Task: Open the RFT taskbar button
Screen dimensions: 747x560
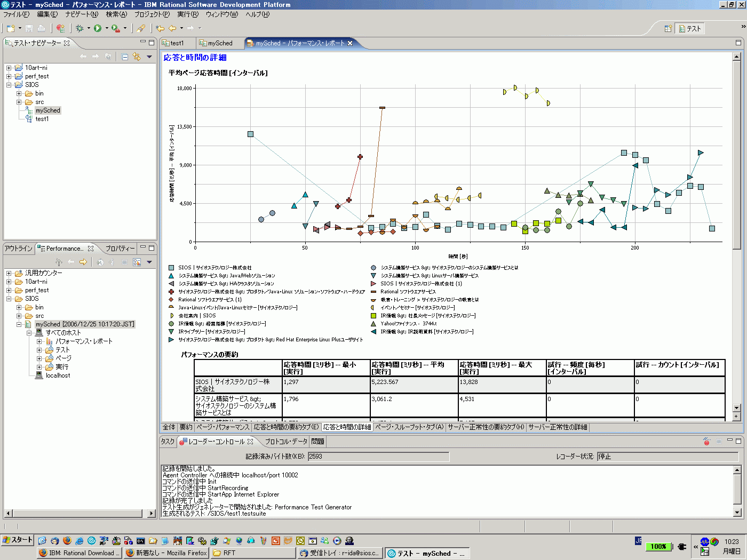Action: coord(252,553)
